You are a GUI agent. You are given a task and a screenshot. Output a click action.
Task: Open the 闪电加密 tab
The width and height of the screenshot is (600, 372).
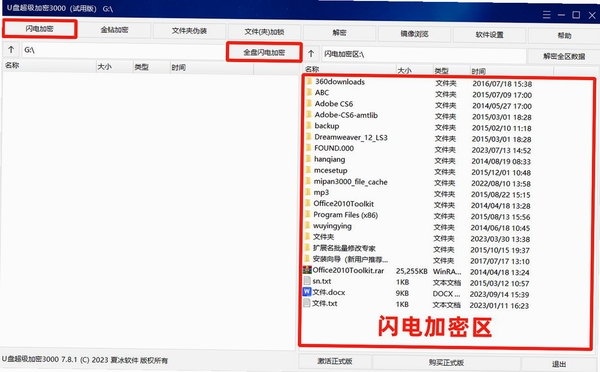(x=40, y=29)
